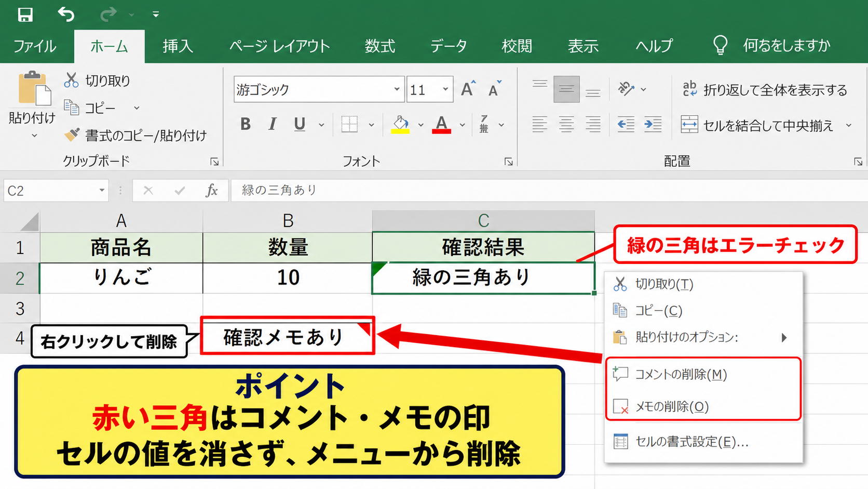Open the ファイル tab

pyautogui.click(x=35, y=46)
